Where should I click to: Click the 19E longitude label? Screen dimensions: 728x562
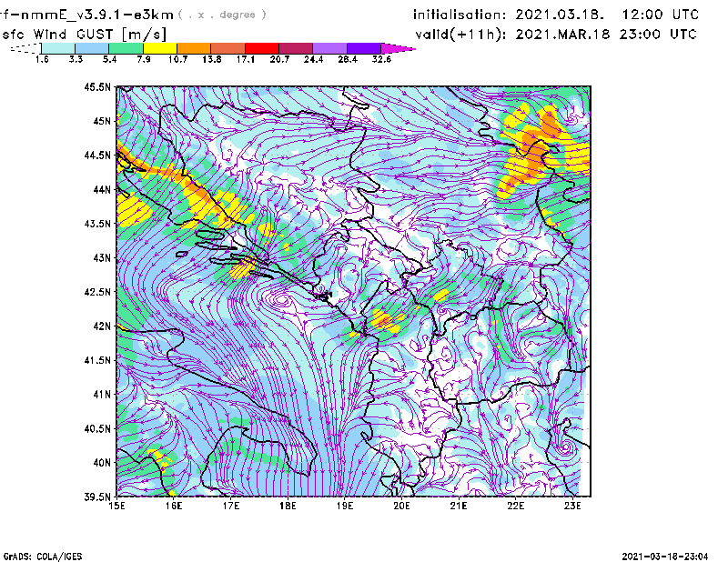click(x=345, y=506)
